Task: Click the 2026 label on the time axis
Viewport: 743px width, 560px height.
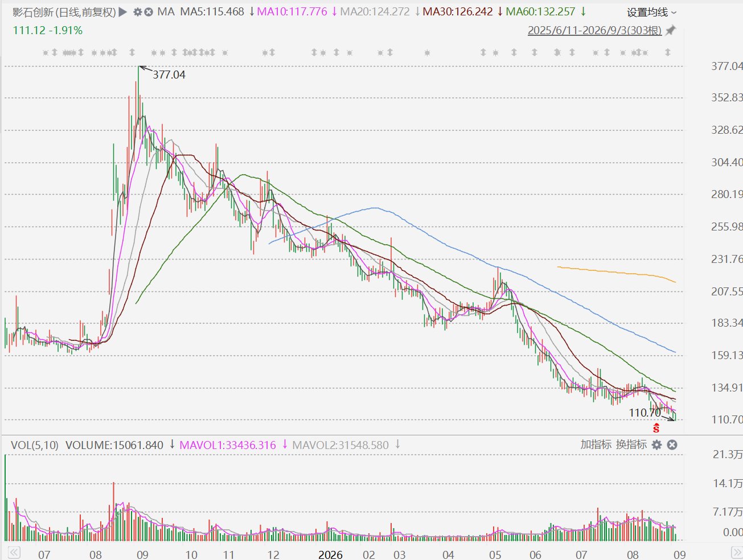Action: [x=330, y=554]
